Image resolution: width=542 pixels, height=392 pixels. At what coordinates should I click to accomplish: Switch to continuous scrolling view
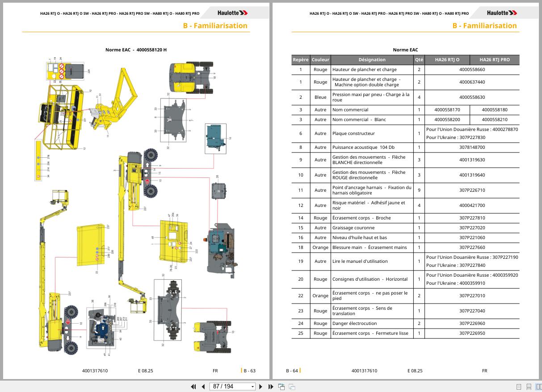tap(529, 387)
